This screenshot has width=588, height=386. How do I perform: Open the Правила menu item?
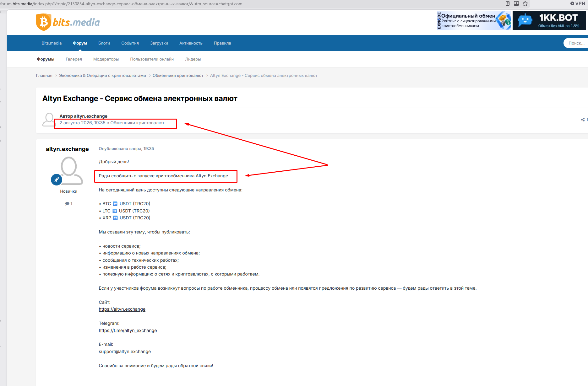[222, 43]
